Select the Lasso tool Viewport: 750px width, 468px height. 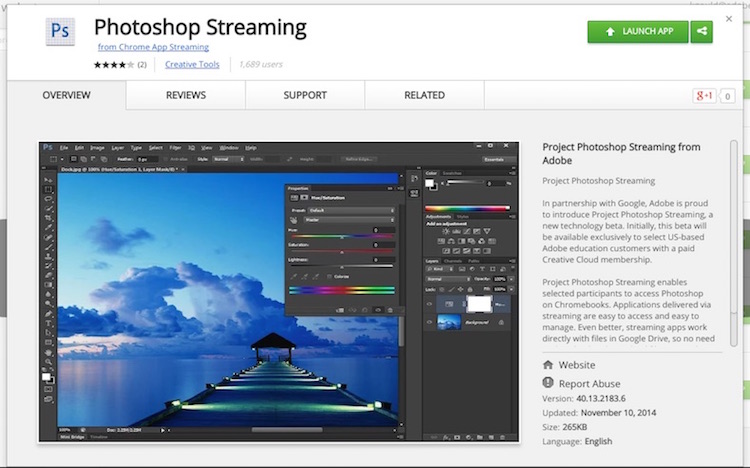click(x=48, y=199)
